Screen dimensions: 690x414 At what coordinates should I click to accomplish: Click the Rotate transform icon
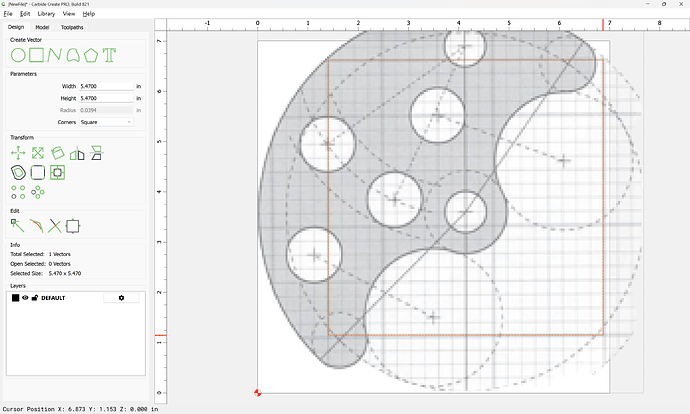[57, 153]
